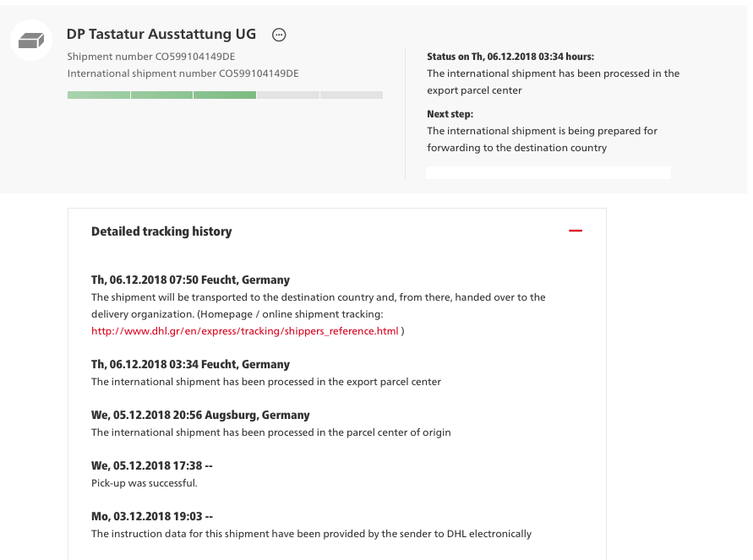Click the Next step label
This screenshot has height=560, width=753.
[450, 114]
